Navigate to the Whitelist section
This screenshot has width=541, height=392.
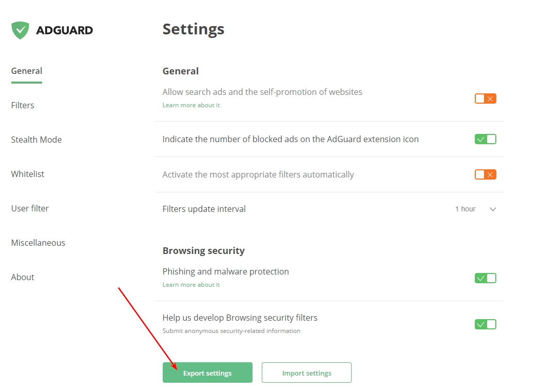pos(28,173)
